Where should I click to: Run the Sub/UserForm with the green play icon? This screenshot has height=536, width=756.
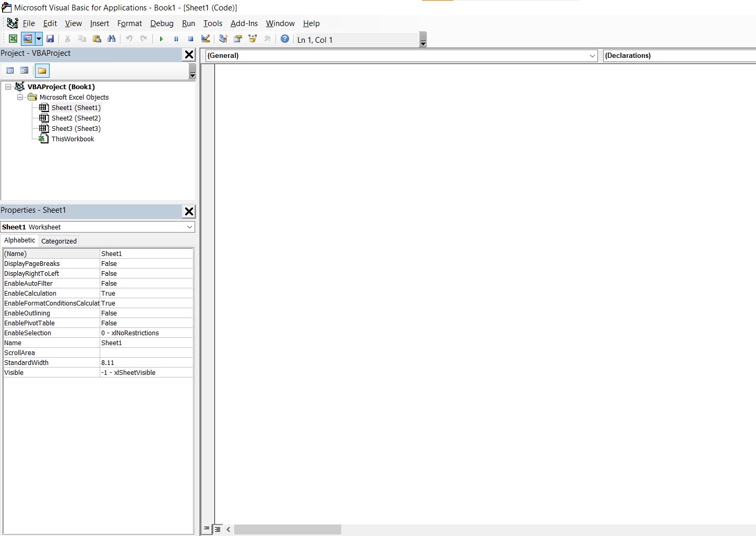[161, 39]
